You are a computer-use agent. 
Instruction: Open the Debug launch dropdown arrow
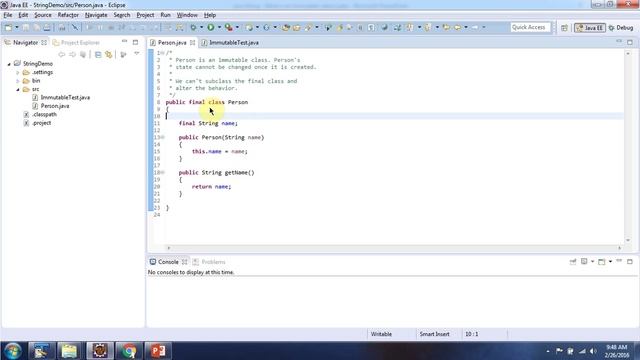(x=201, y=27)
